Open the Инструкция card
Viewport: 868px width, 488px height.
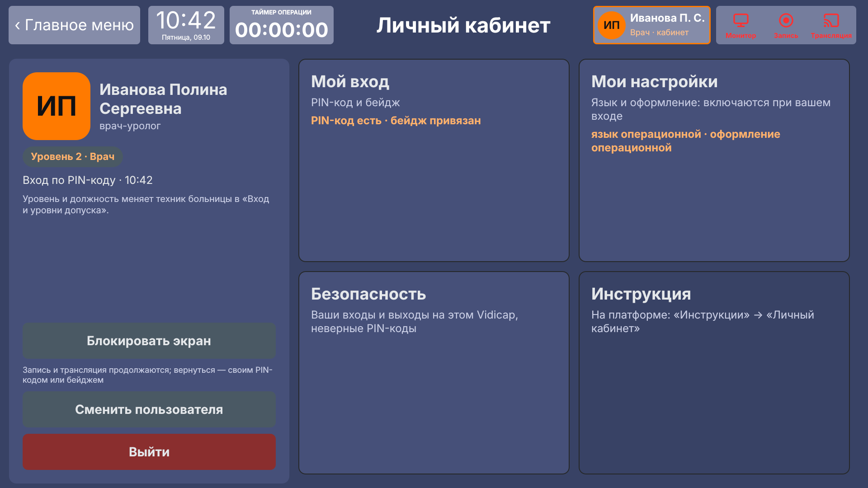click(714, 373)
